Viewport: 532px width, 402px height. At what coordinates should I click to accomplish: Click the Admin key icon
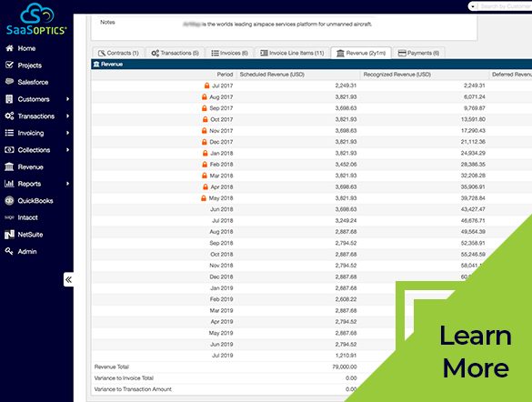(x=9, y=251)
